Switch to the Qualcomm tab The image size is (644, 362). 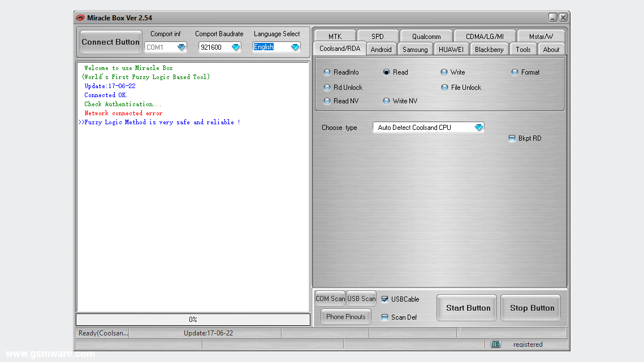tap(426, 36)
